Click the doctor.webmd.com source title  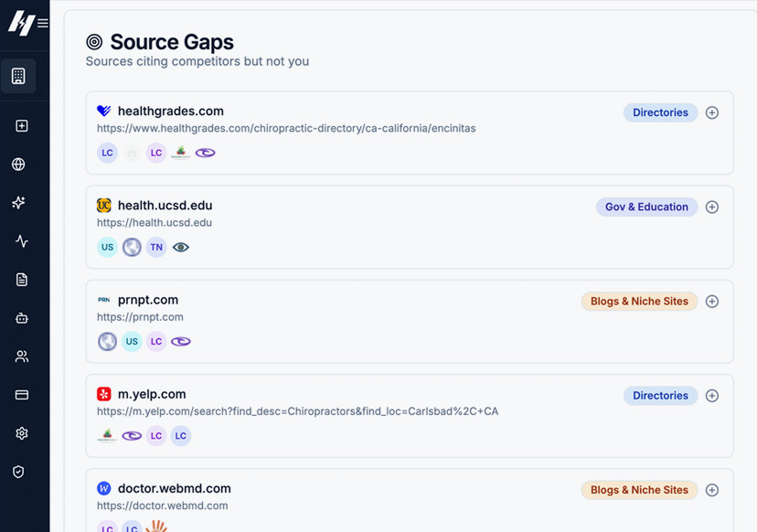pos(174,488)
